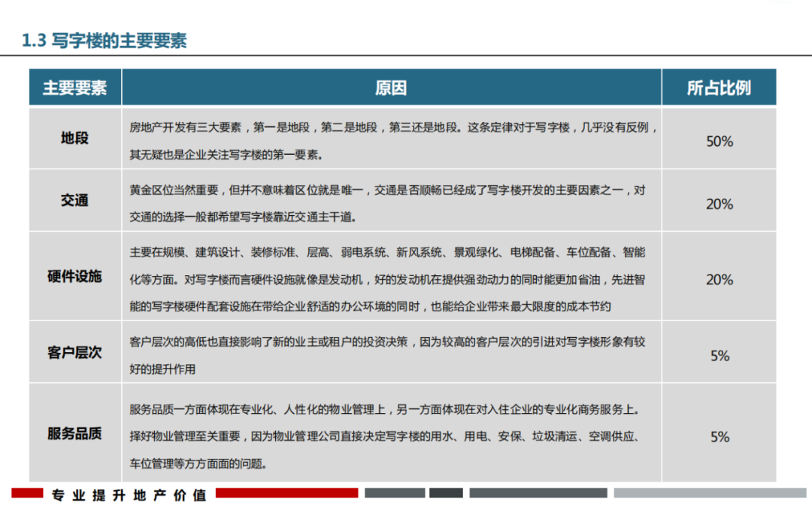Click the '所占比例' column header

tap(719, 87)
